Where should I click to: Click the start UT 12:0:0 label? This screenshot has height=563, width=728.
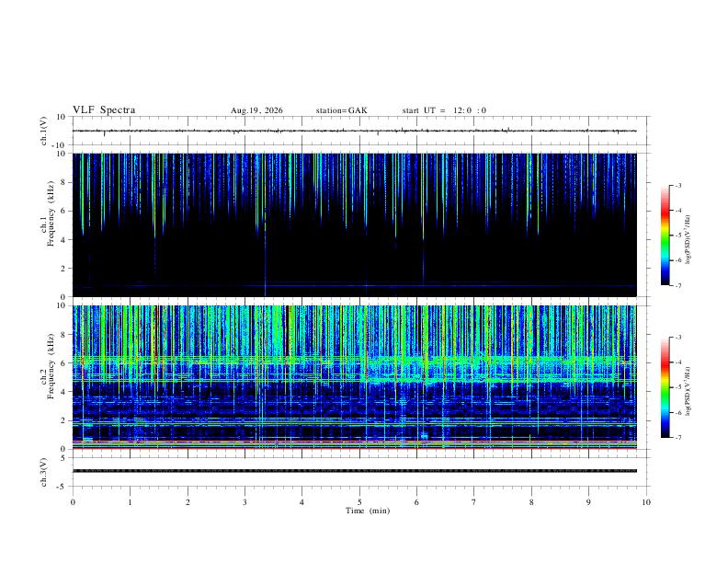(444, 110)
